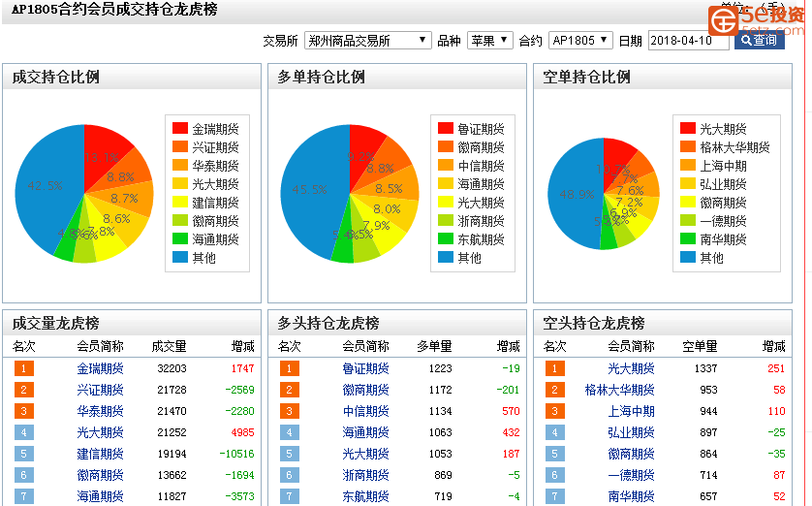Open 光大期货 link in 成交量龙虎榜
812x506 pixels.
coord(100,432)
